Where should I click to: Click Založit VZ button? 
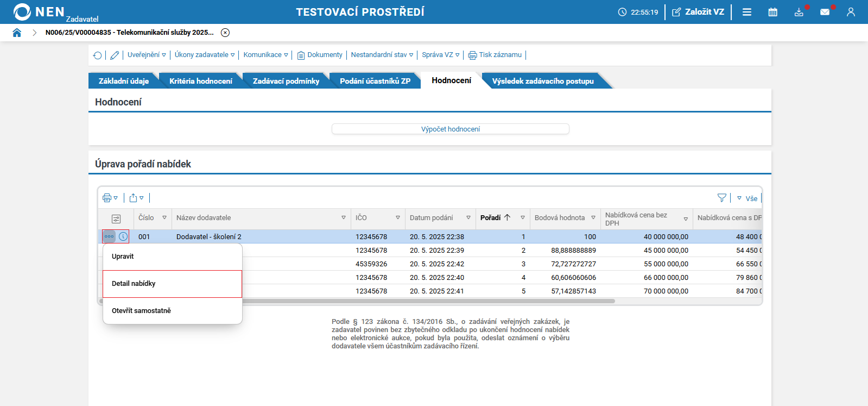[698, 12]
